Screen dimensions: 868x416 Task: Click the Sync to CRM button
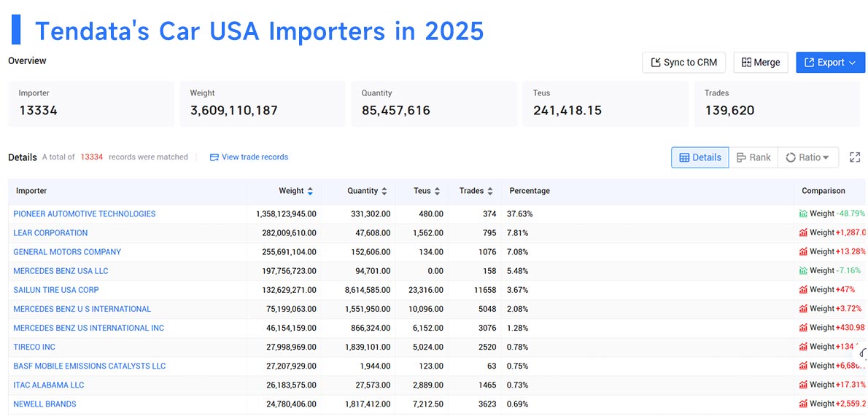683,63
